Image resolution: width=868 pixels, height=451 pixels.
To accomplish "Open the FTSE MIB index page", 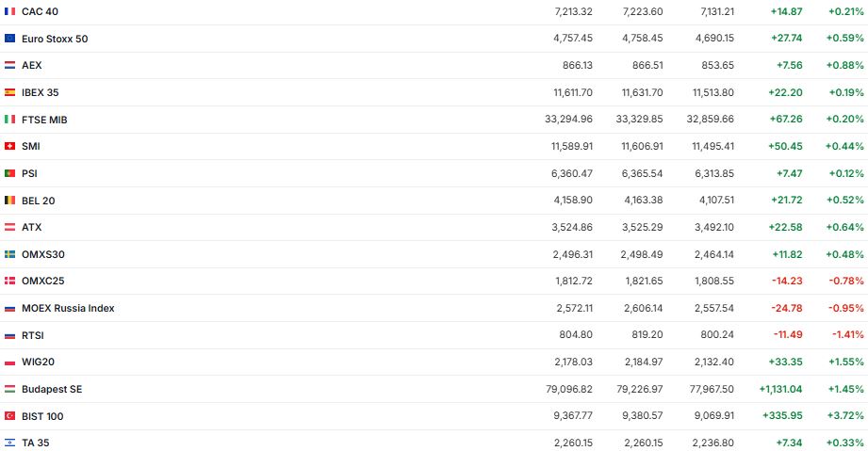I will coord(44,120).
